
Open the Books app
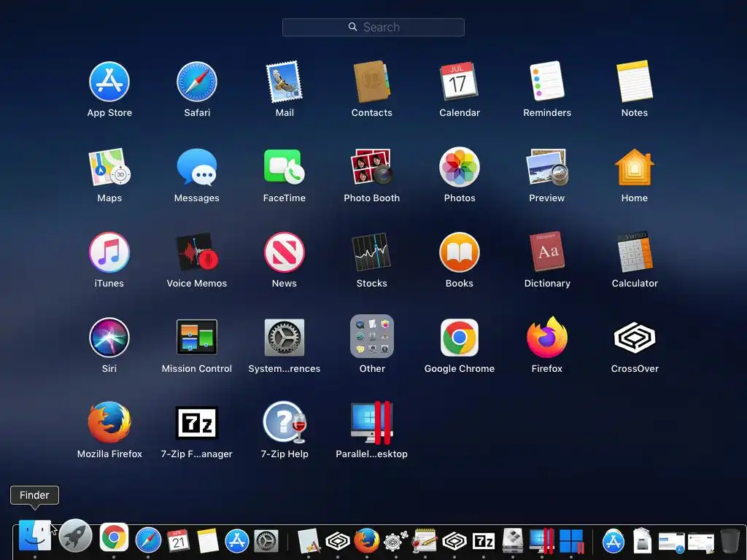[460, 252]
